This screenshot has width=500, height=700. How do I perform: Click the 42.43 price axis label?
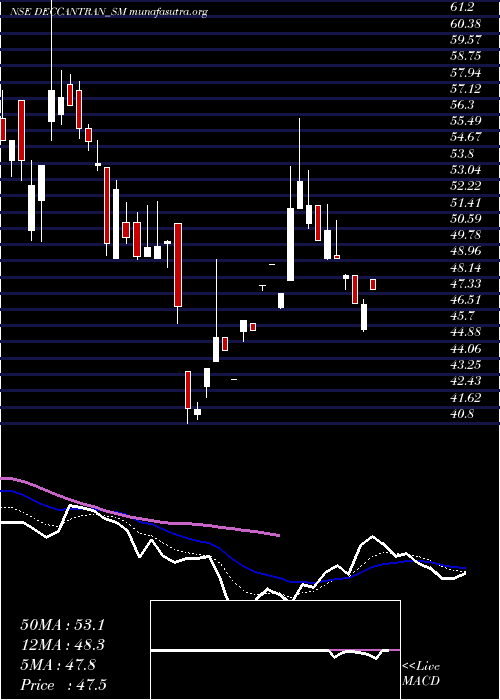pyautogui.click(x=466, y=381)
